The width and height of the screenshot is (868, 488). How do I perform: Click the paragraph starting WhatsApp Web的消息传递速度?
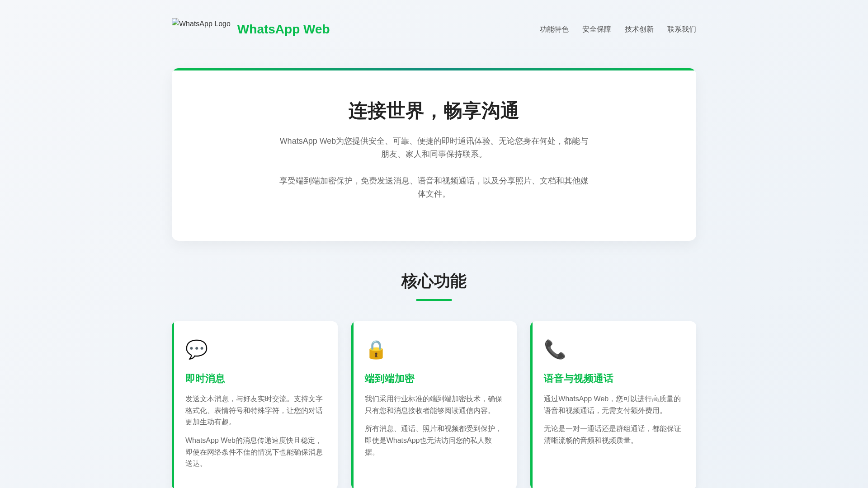[255, 452]
